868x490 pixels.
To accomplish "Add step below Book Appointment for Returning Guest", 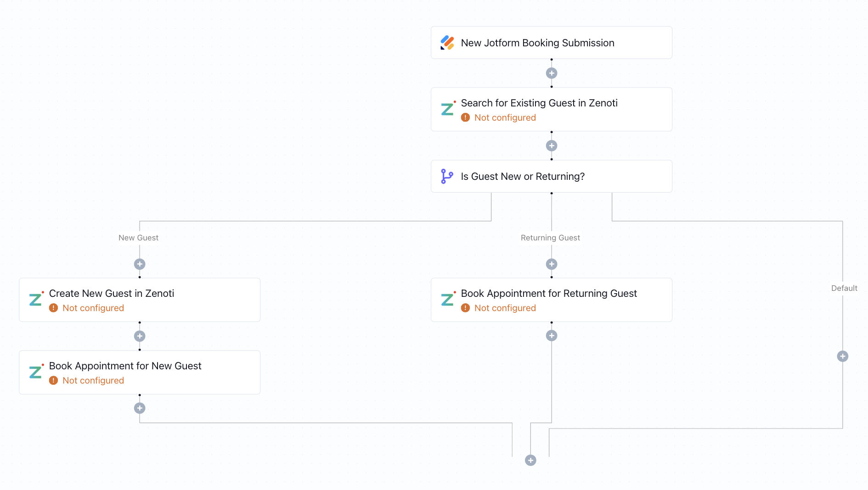I will click(x=551, y=335).
